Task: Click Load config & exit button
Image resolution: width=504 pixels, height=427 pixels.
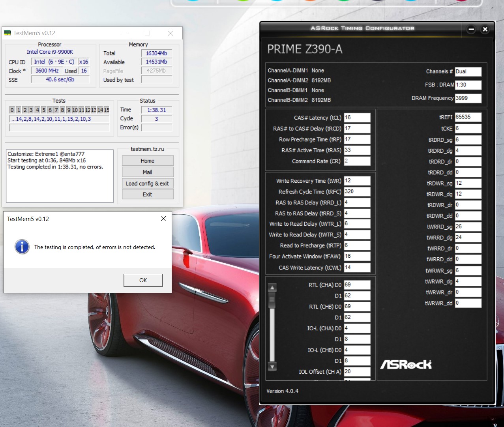Action: (x=148, y=184)
